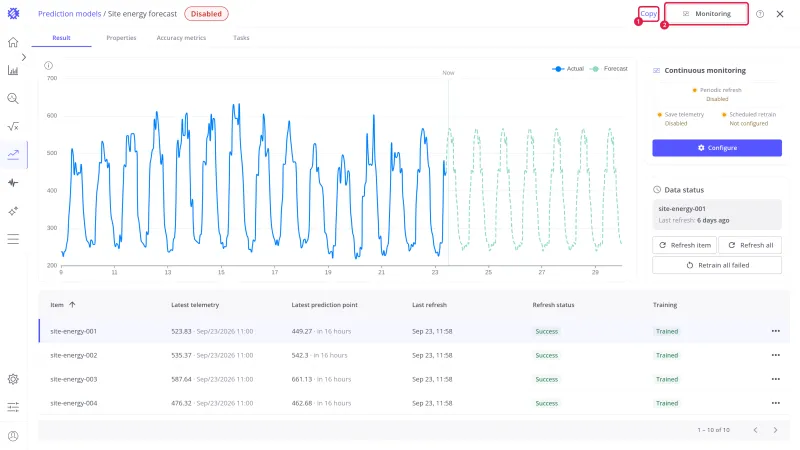Toggle the Actual series in legend
Screen dimensions: 800x450
(x=568, y=69)
